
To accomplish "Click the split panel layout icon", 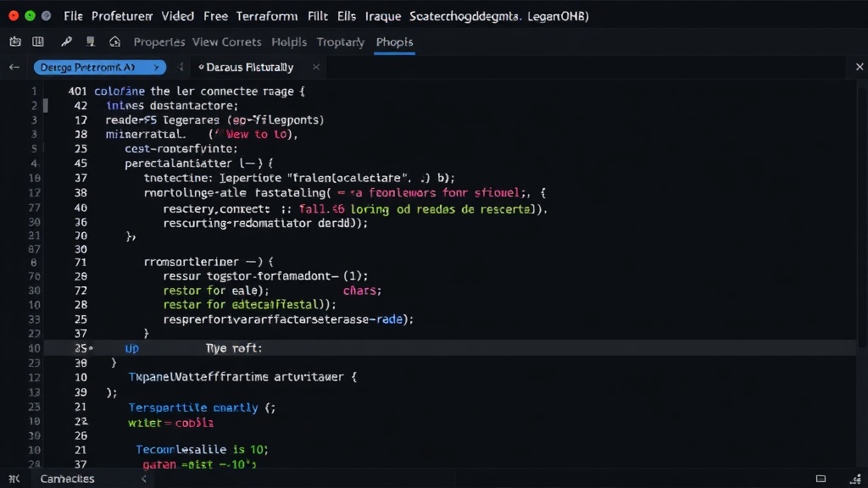I will [37, 42].
